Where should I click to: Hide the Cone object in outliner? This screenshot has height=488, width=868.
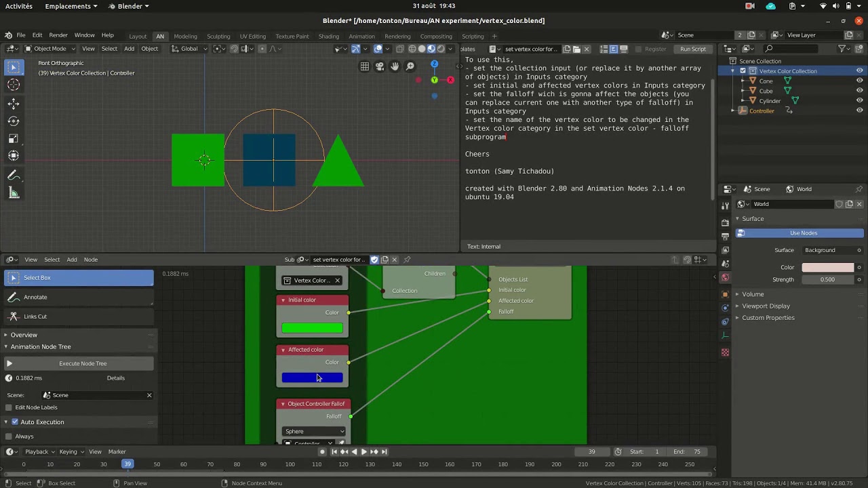point(859,81)
